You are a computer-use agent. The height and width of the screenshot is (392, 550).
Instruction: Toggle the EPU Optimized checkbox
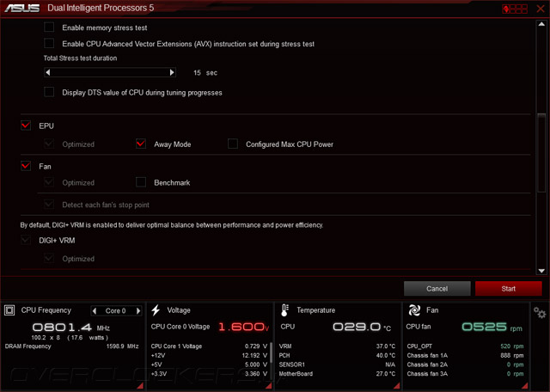pyautogui.click(x=49, y=144)
